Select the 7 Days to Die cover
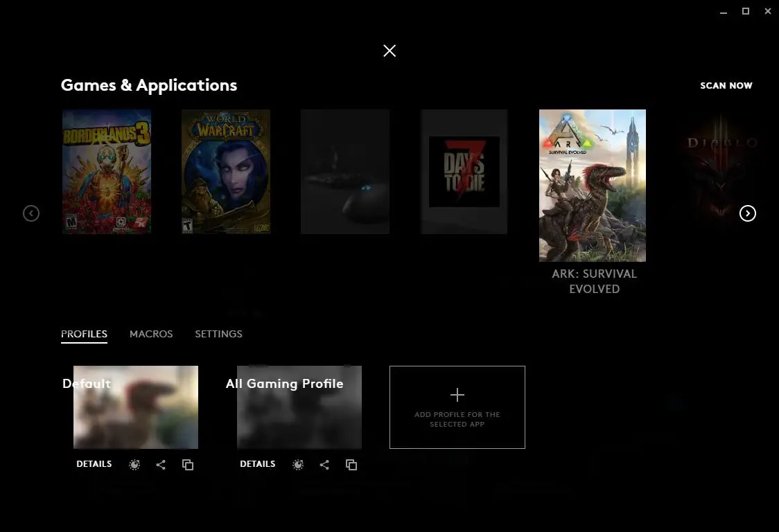Viewport: 779px width, 532px height. tap(464, 172)
